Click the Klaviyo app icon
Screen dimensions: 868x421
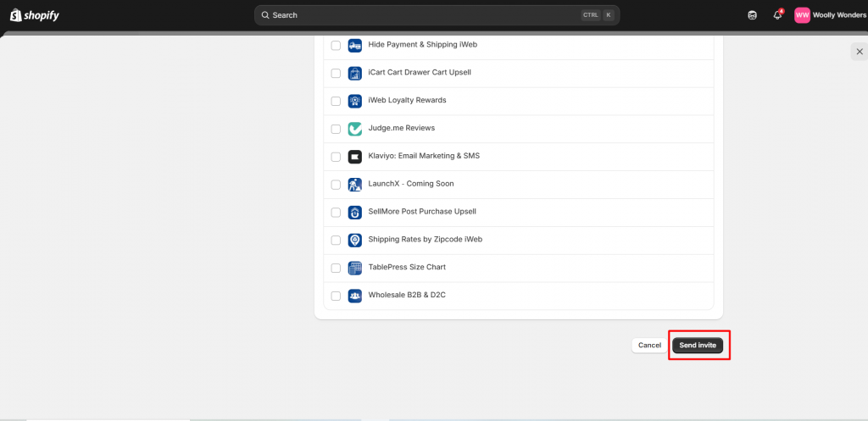tap(355, 157)
